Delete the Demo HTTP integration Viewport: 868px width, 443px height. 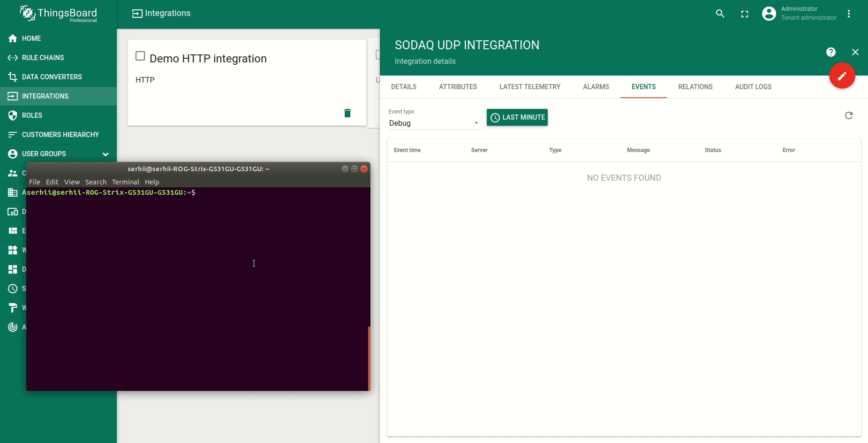point(347,113)
